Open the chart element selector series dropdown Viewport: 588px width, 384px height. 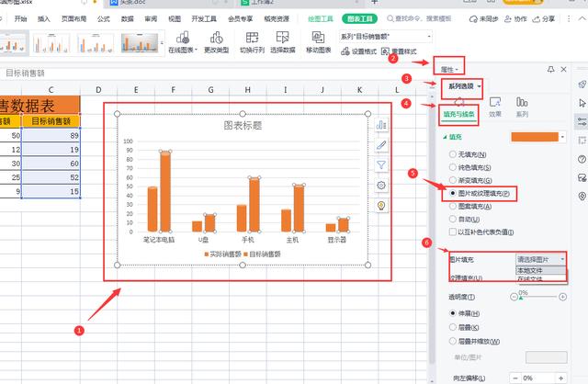386,37
